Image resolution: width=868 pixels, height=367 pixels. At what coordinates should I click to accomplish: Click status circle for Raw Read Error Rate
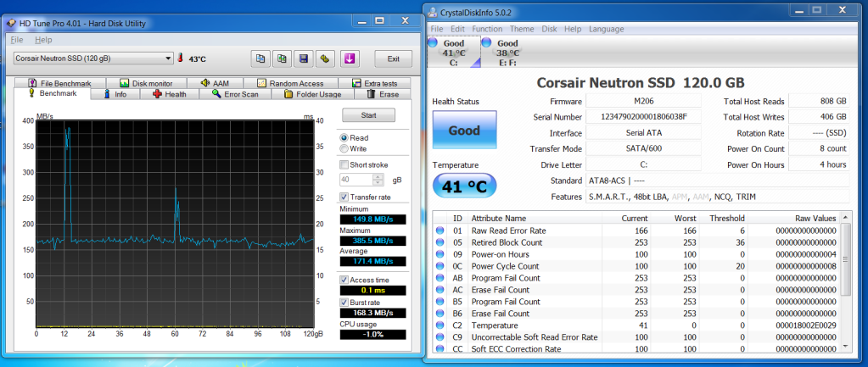(440, 231)
